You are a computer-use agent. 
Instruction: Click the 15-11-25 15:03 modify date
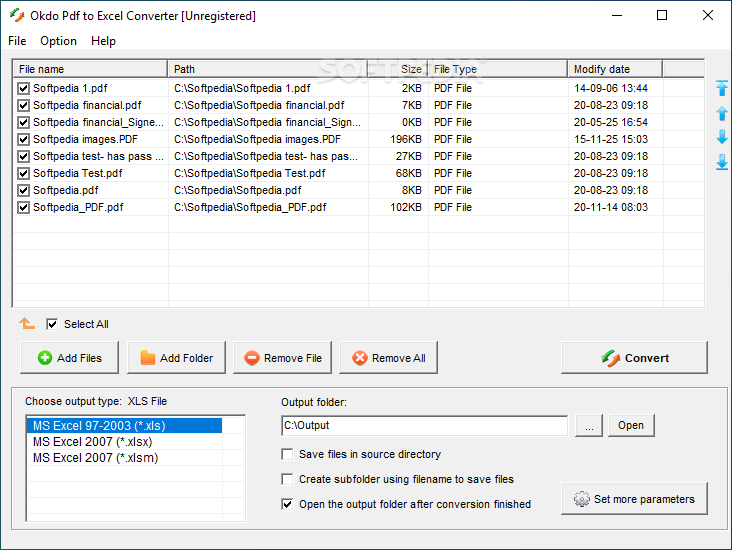click(611, 139)
